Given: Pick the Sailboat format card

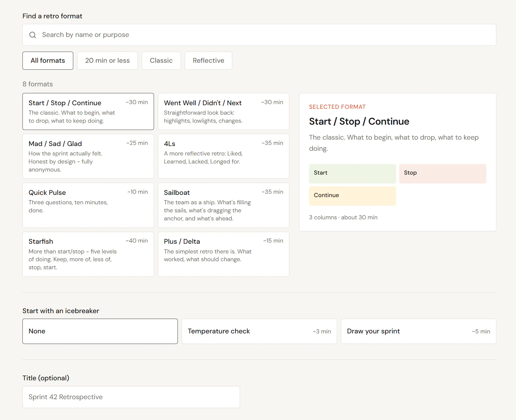Looking at the screenshot, I should pyautogui.click(x=224, y=205).
